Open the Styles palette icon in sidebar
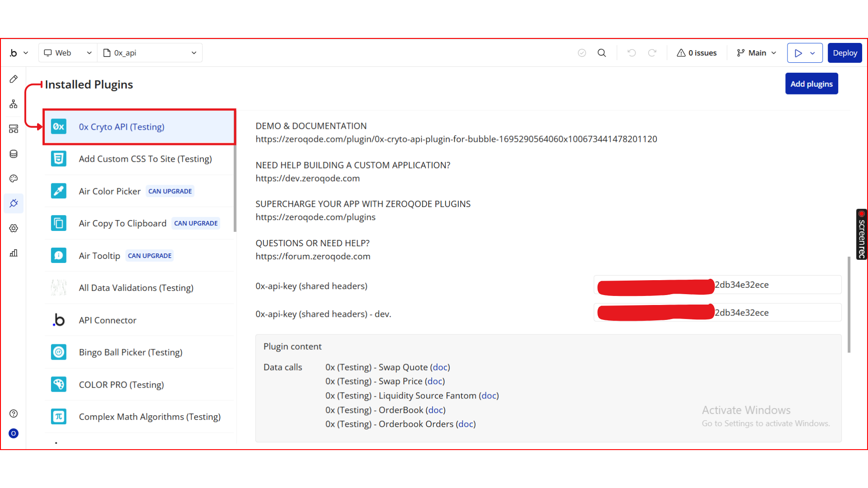 coord(14,178)
